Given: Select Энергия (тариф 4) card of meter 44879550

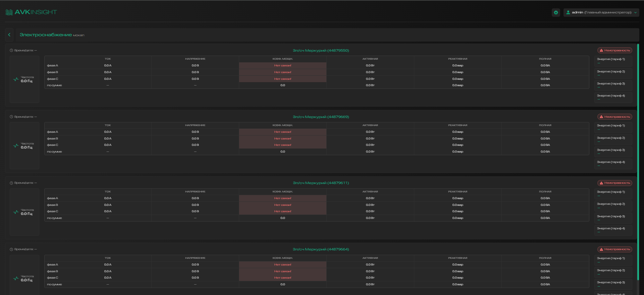Looking at the screenshot, I should pyautogui.click(x=613, y=97).
